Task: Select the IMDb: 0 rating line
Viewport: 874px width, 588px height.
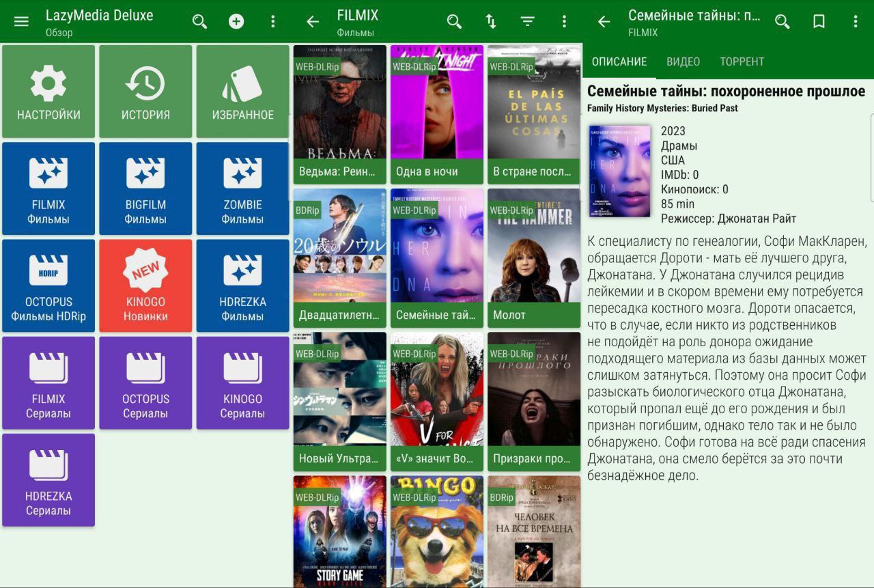Action: (679, 175)
